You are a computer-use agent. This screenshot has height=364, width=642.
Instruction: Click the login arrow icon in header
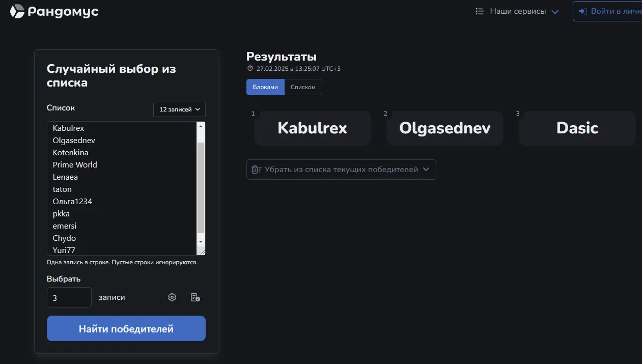(x=583, y=11)
